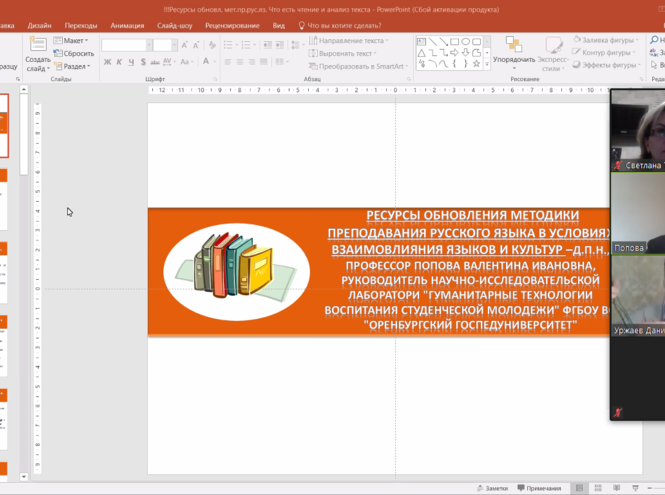665x495 pixels.
Task: Toggle underline (Ч) formatting
Action: pos(129,63)
